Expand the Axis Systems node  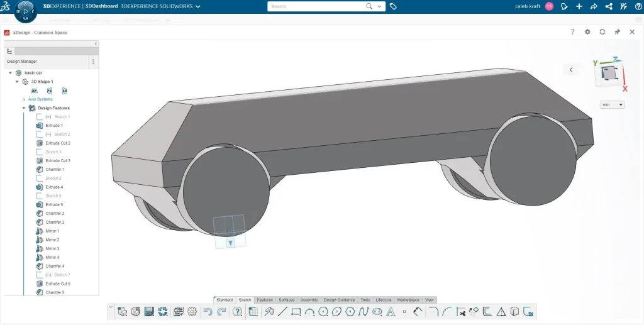coord(24,99)
